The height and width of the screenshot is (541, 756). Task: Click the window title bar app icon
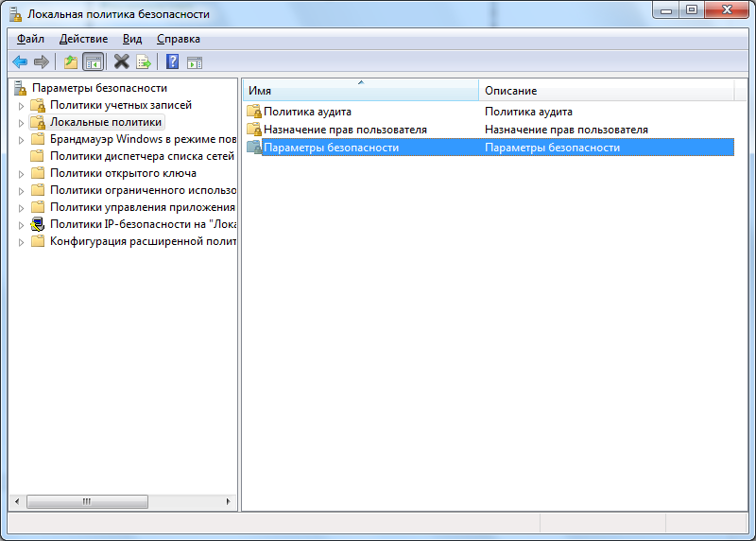pyautogui.click(x=15, y=14)
